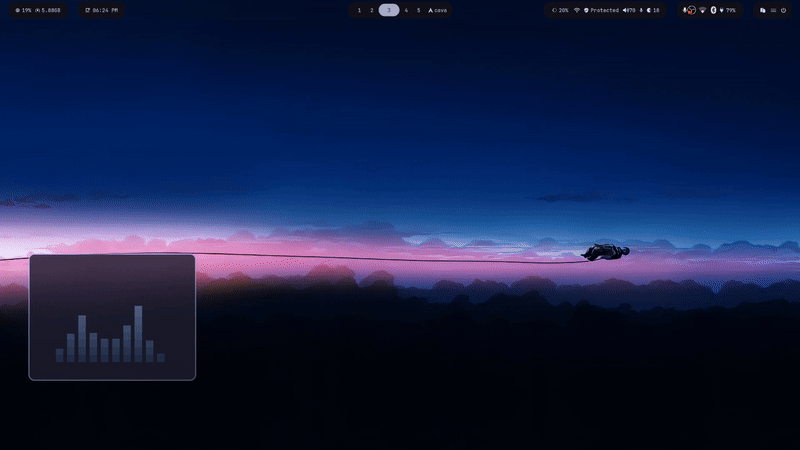Image resolution: width=800 pixels, height=450 pixels.
Task: Open the tray Wi-Fi signal icon
Action: coord(703,10)
